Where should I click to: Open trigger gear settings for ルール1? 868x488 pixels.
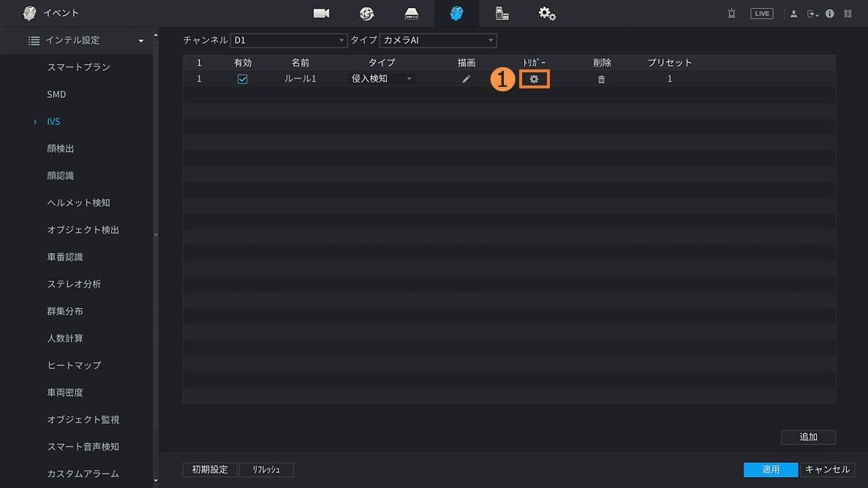point(534,79)
